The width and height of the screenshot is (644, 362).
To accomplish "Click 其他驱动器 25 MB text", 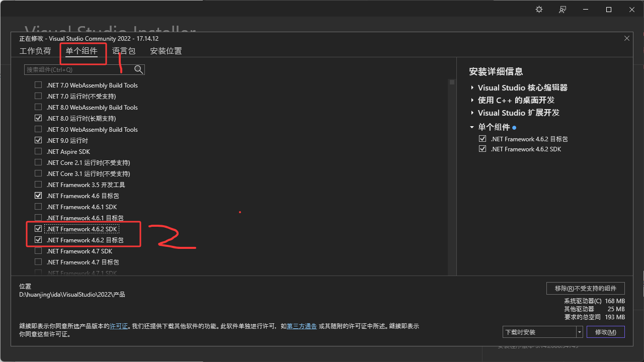I will click(x=594, y=309).
